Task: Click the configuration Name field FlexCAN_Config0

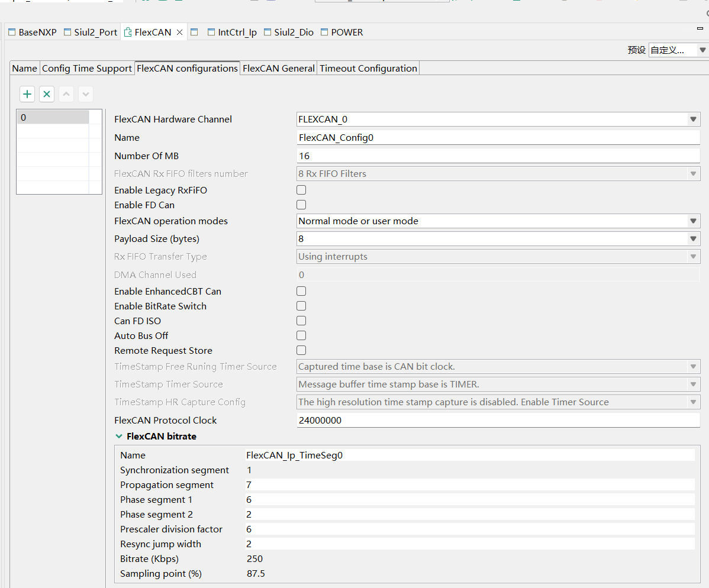Action: click(498, 137)
